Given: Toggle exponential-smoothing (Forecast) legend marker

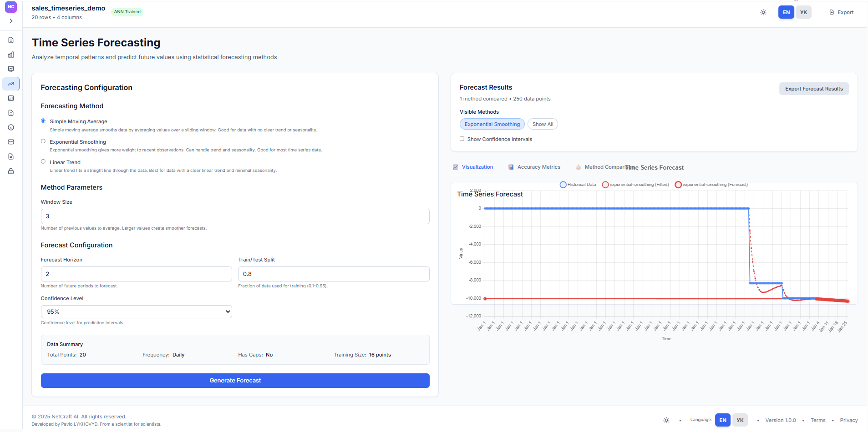Looking at the screenshot, I should [678, 185].
